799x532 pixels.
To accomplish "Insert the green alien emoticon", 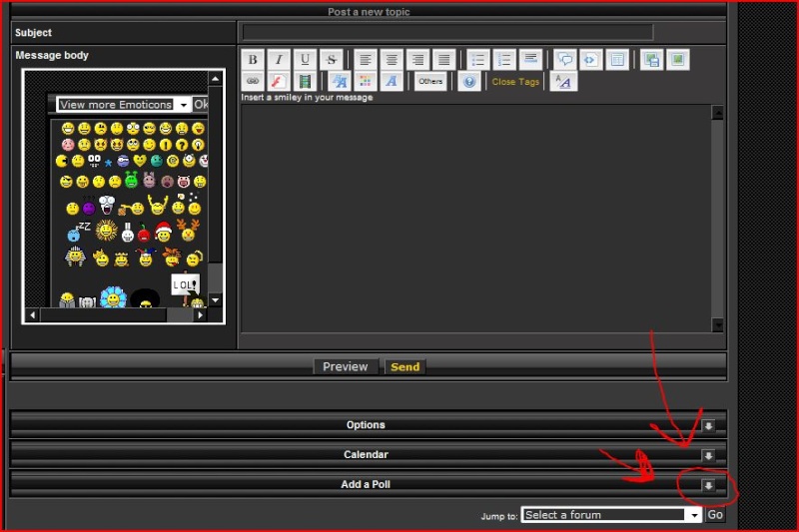I will 131,181.
